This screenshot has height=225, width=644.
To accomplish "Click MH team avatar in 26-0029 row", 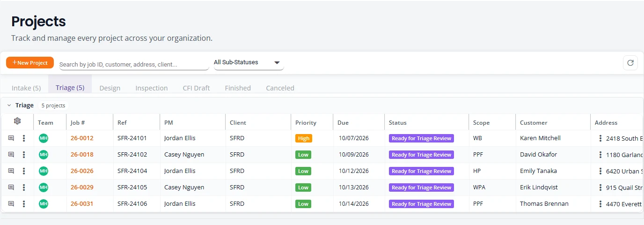I will pos(44,187).
